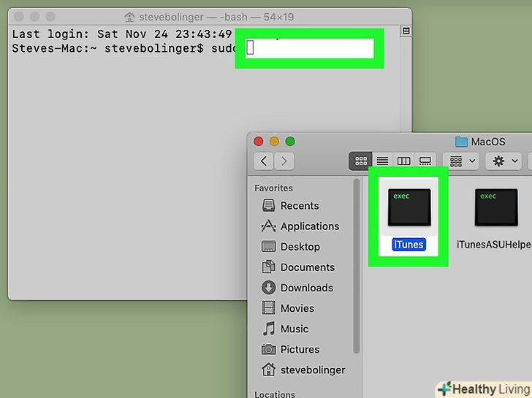
Task: Click the Terminal title stevebolinger -bash
Action: point(216,17)
